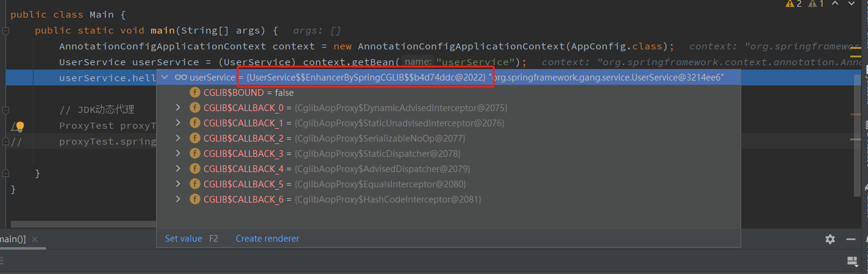The image size is (868, 274).
Task: Click the userService watch glasses icon
Action: (x=180, y=78)
